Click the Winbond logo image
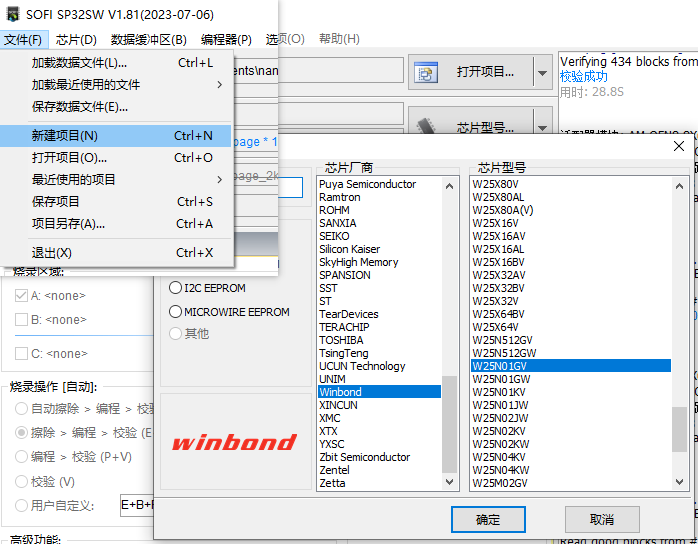The height and width of the screenshot is (544, 698). [234, 442]
